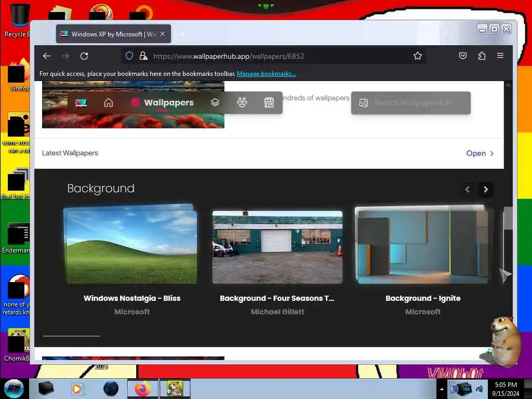The image size is (532, 399).
Task: Click the Background carousel progress bar
Action: pyautogui.click(x=72, y=336)
